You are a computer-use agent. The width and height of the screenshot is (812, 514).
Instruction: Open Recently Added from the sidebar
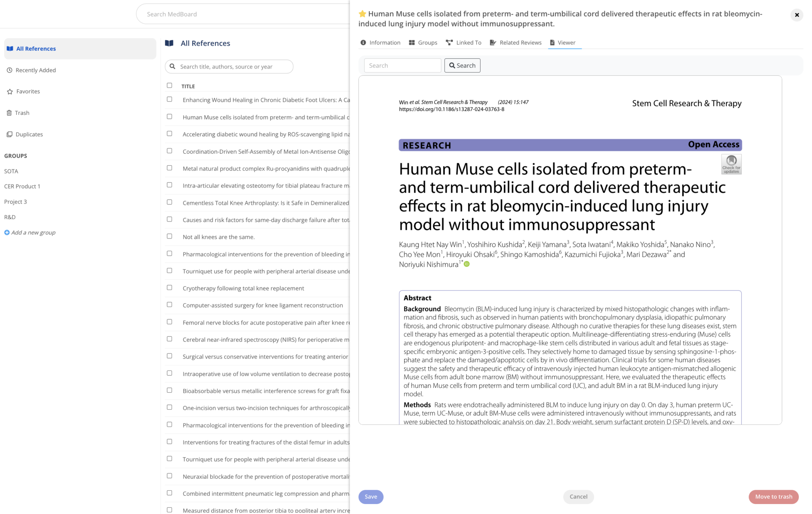click(x=36, y=70)
